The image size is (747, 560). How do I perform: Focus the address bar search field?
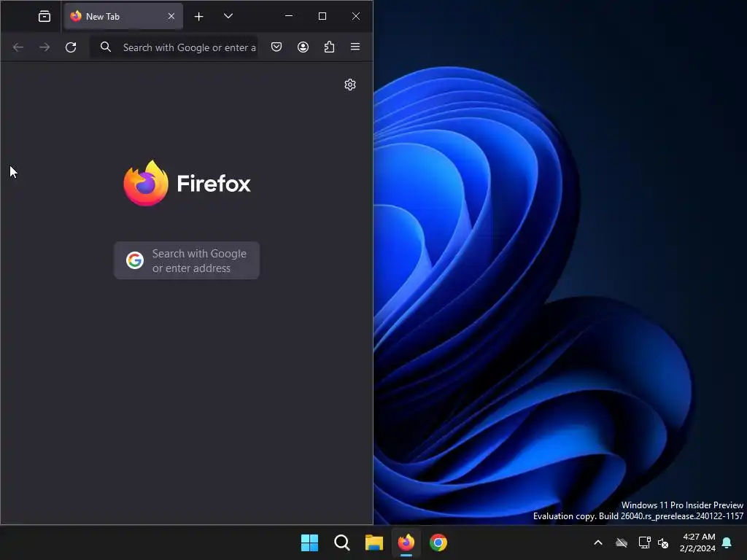(174, 47)
